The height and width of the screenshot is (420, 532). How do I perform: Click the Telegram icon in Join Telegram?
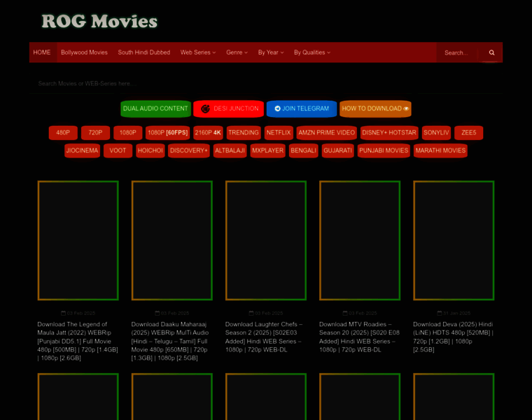[x=277, y=108]
